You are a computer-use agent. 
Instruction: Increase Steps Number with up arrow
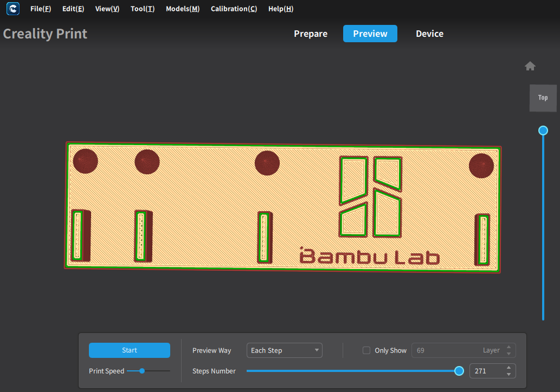pos(509,368)
